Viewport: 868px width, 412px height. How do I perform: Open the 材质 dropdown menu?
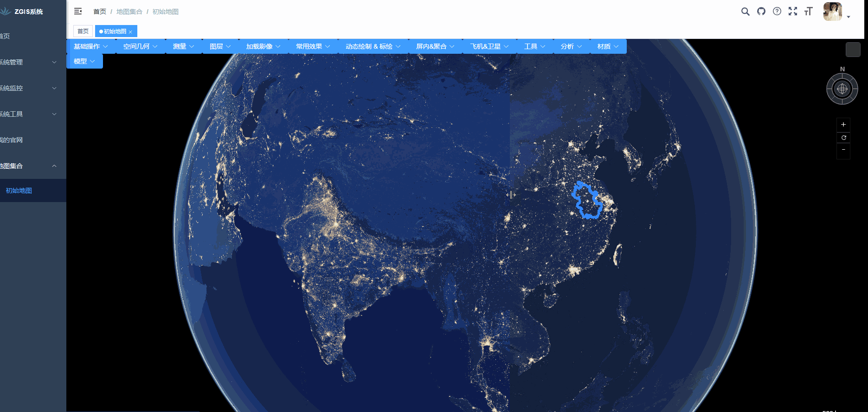click(608, 46)
